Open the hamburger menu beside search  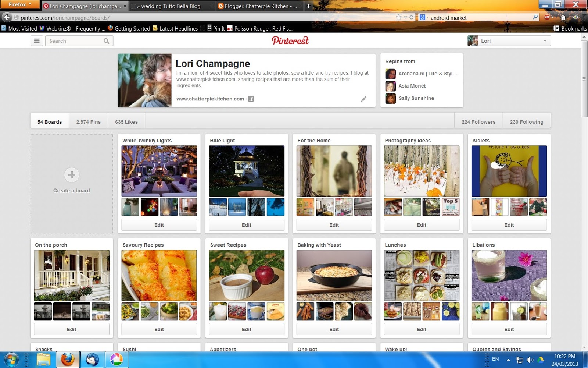[x=36, y=40]
